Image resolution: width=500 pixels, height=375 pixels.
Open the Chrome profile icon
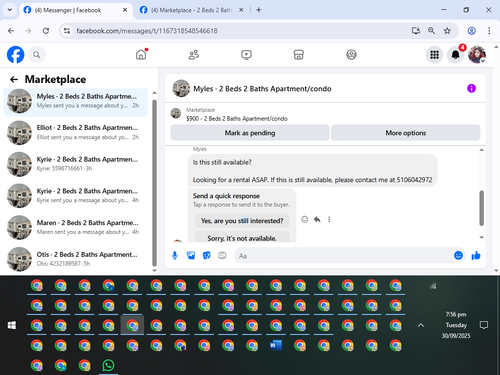click(471, 31)
